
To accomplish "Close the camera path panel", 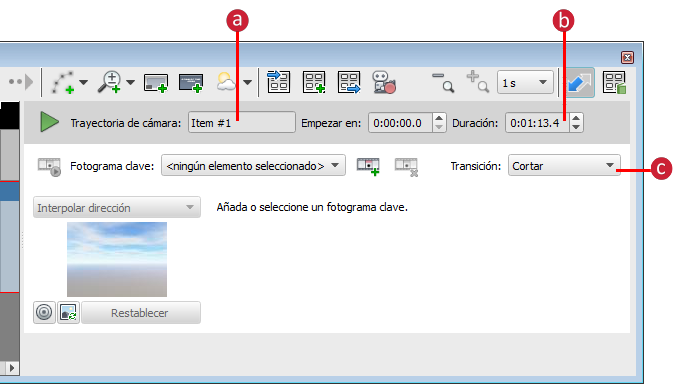I will 627,57.
